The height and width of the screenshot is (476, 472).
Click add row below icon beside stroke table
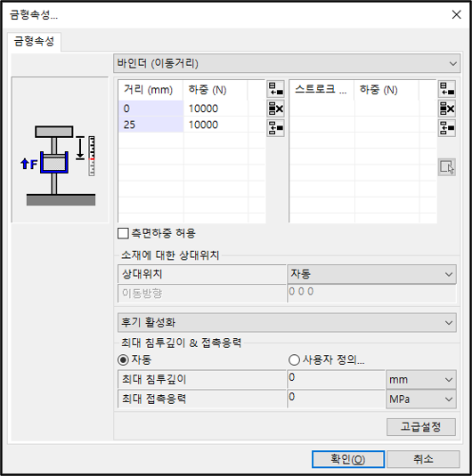coord(447,128)
